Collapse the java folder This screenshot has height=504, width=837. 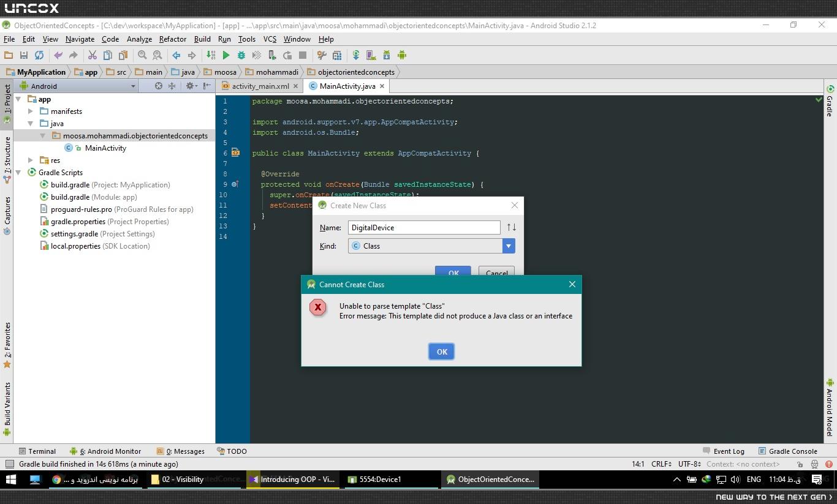point(31,124)
